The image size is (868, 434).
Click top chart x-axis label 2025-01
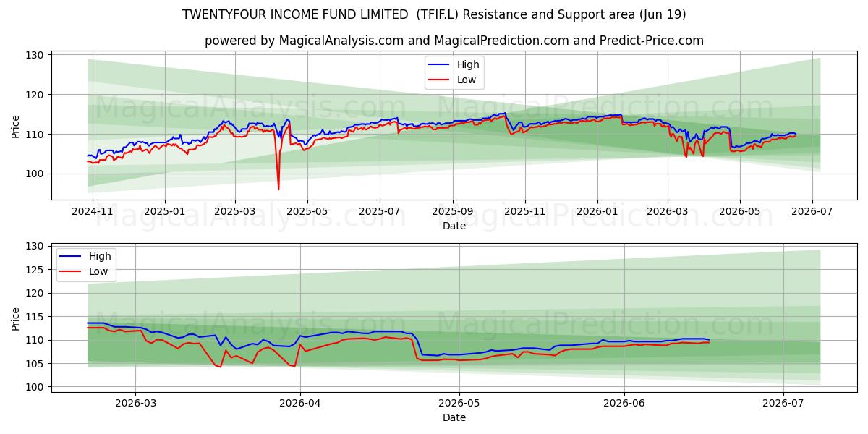coord(165,212)
